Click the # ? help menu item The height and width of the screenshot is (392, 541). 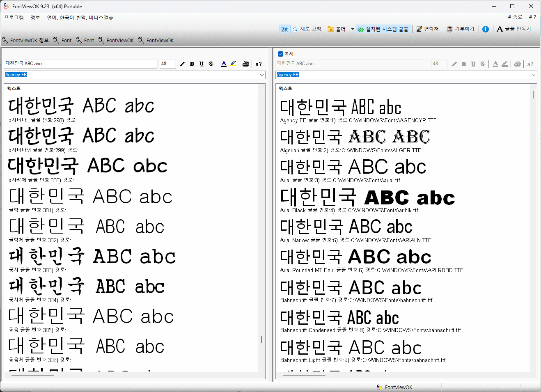[x=532, y=17]
